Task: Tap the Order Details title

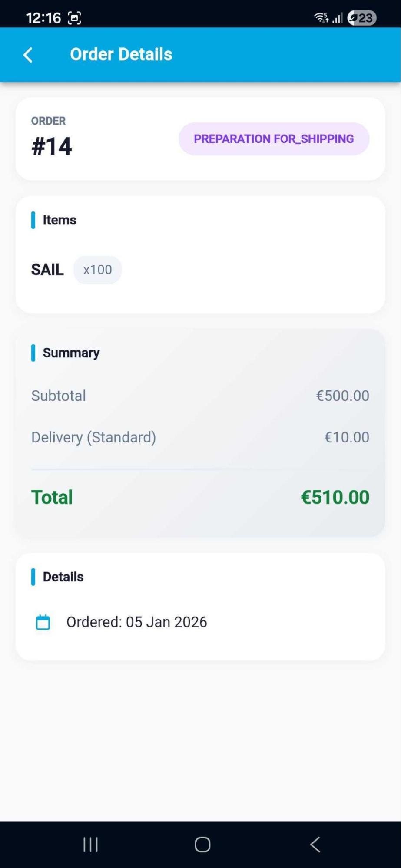Action: click(x=122, y=54)
